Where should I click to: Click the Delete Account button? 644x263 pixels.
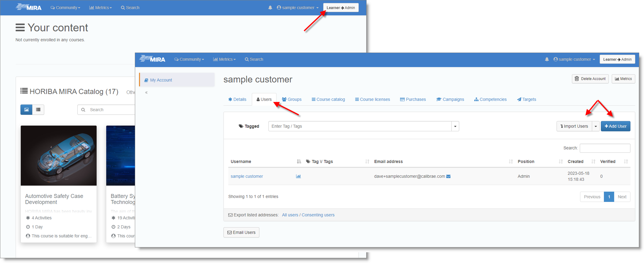(590, 79)
